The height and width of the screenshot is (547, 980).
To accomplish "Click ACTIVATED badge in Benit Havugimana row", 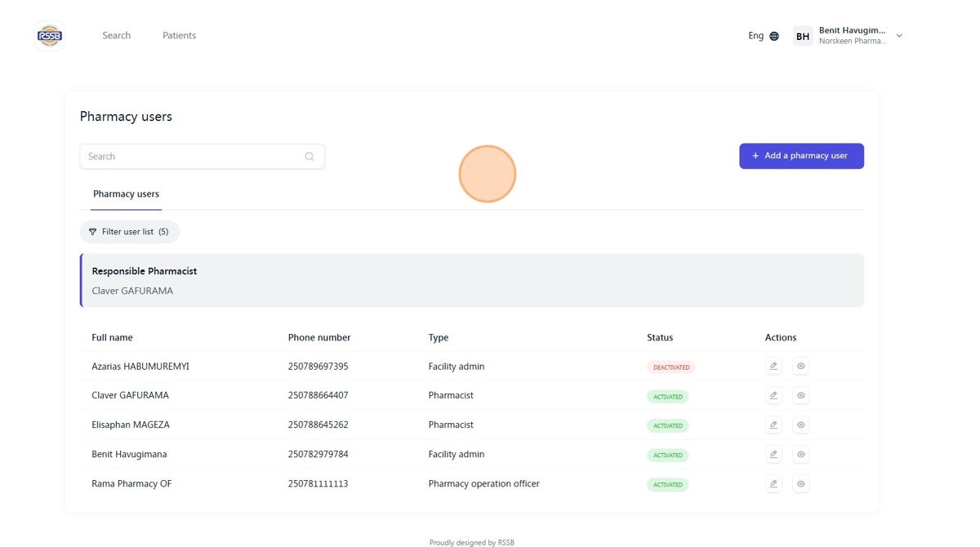I will point(668,455).
